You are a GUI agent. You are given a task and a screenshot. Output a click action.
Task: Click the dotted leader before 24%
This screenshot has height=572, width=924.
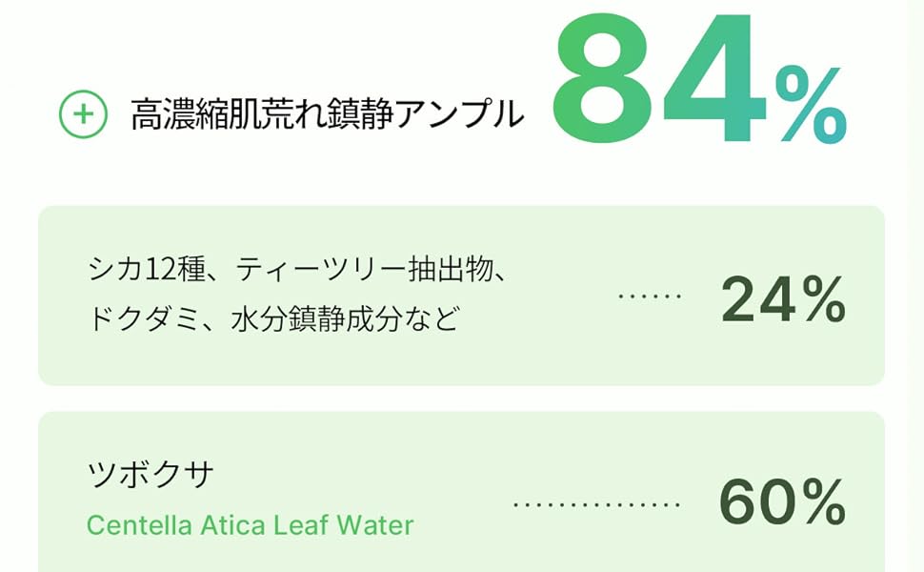[650, 296]
